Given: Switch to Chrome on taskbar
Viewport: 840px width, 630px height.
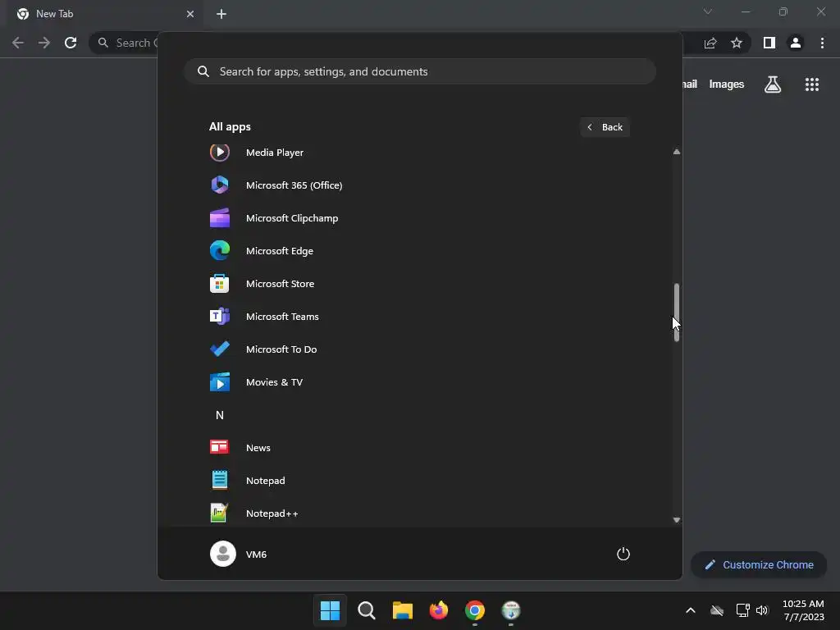Looking at the screenshot, I should pos(475,610).
